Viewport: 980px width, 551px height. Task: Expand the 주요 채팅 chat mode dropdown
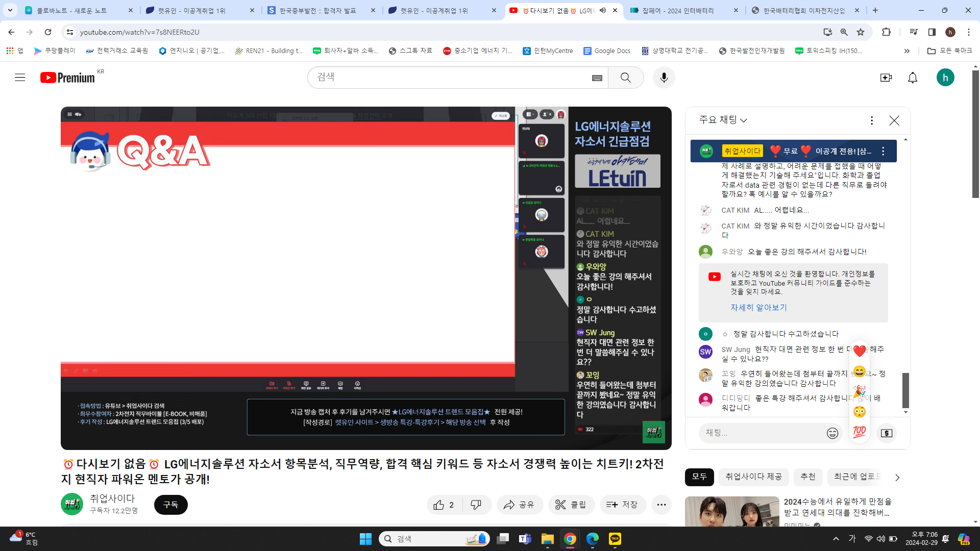(723, 120)
